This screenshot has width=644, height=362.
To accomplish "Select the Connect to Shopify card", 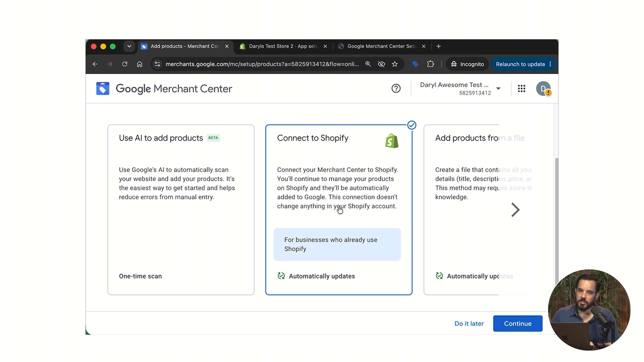I will (339, 210).
